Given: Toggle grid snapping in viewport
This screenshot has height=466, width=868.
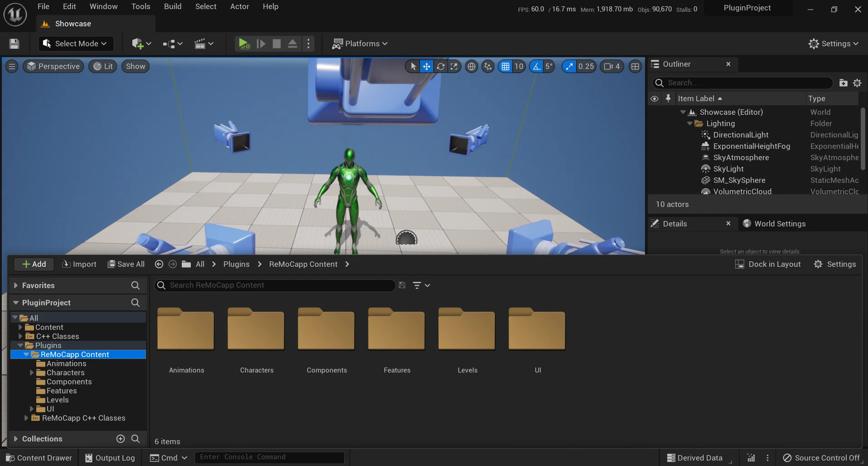Looking at the screenshot, I should coord(505,66).
